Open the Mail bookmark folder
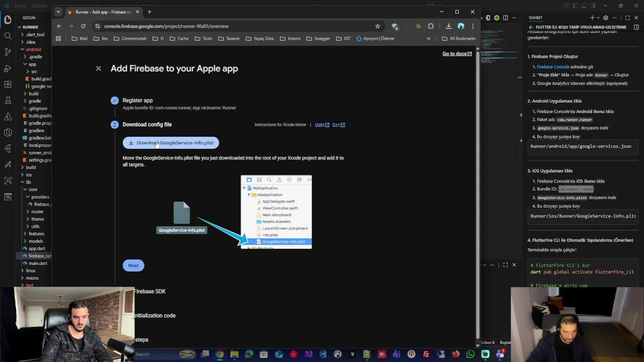The image size is (644, 362). pos(79,38)
